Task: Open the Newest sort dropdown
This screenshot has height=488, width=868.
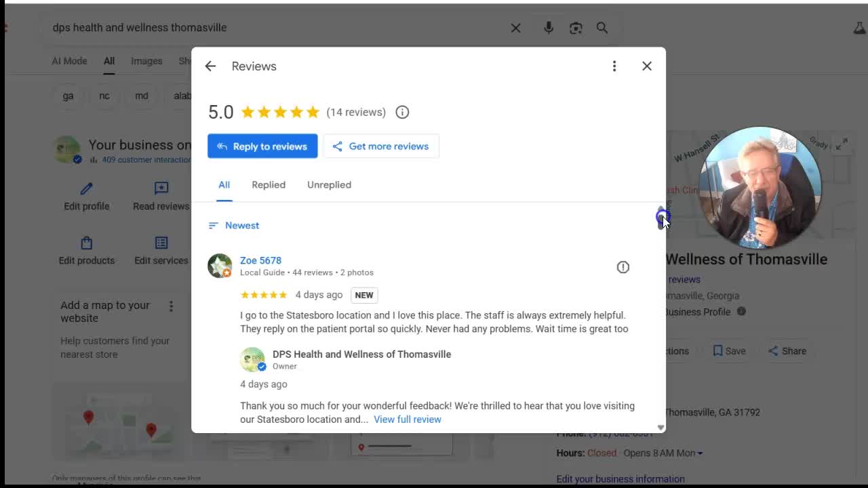Action: click(234, 226)
